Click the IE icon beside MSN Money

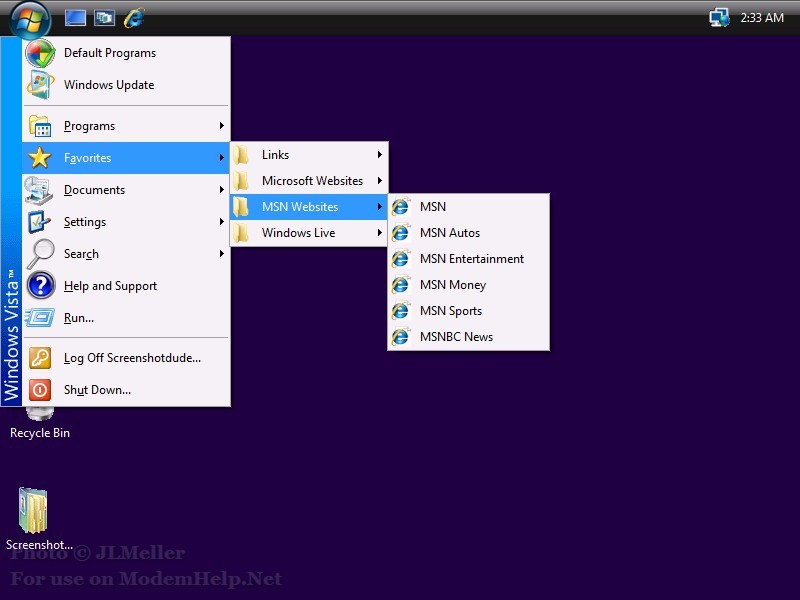[x=401, y=285]
